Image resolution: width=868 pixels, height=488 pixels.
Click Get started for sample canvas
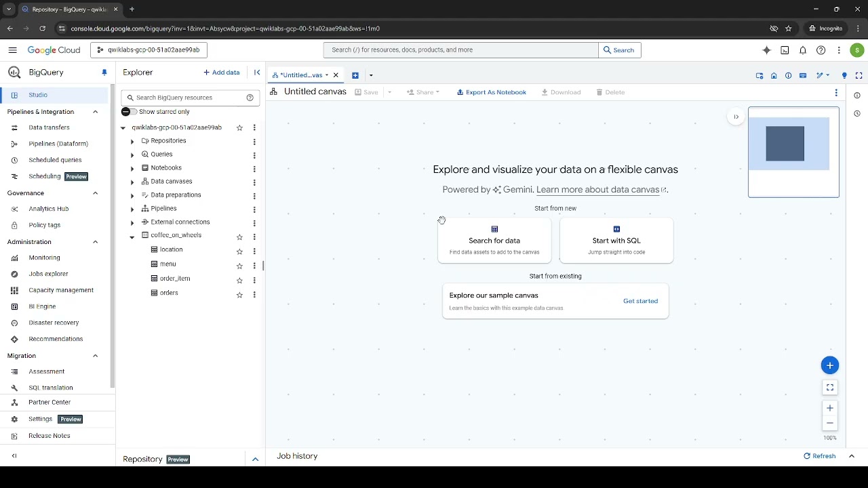[x=640, y=301]
